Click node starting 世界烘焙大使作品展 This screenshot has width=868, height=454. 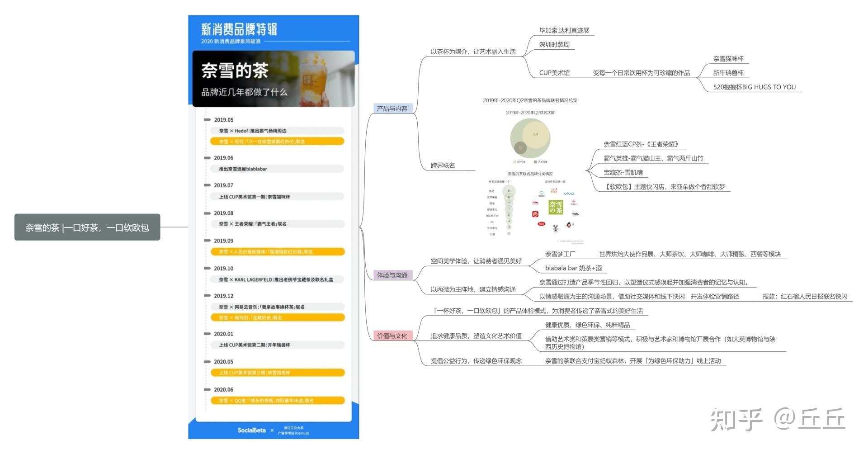[690, 254]
